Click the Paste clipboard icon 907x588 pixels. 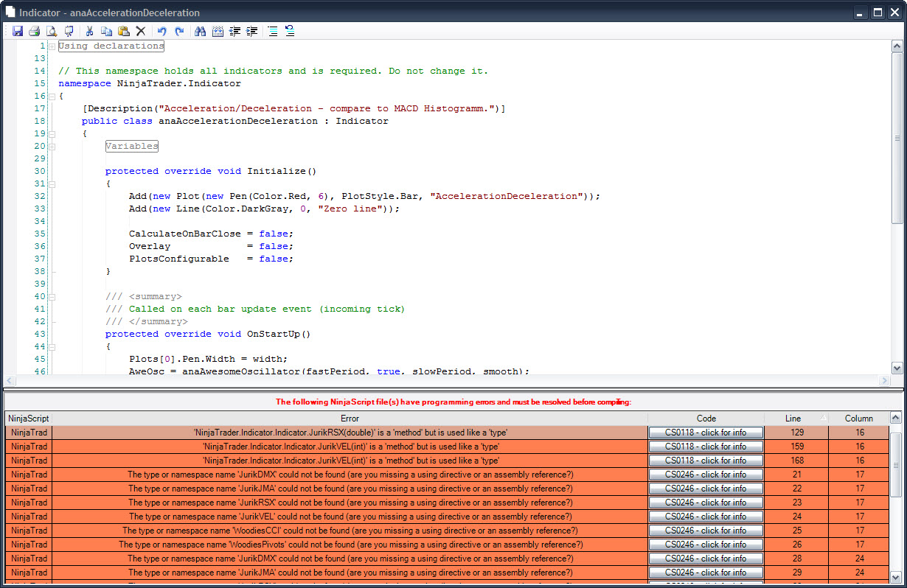tap(123, 31)
